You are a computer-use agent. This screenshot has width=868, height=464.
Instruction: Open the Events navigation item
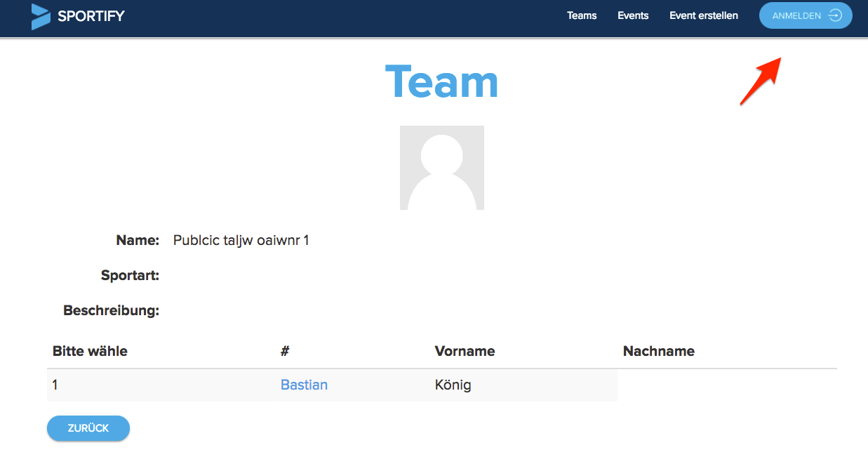tap(632, 15)
